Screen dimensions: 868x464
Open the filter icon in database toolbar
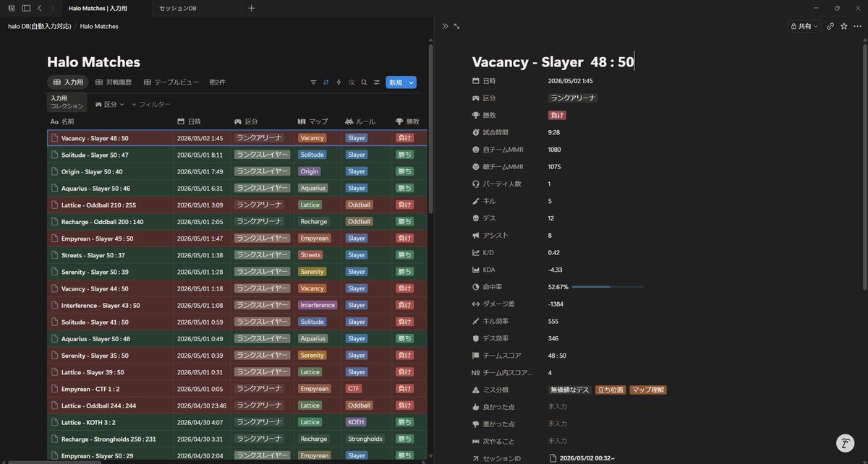313,82
